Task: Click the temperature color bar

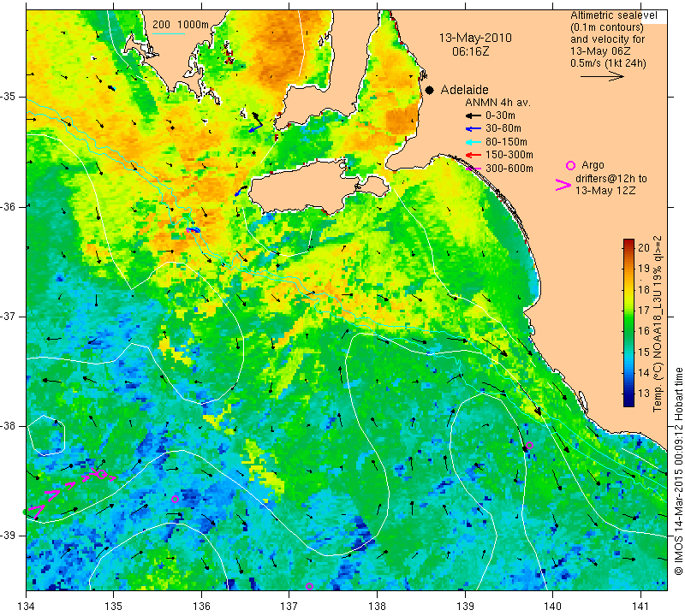Action: click(x=628, y=323)
